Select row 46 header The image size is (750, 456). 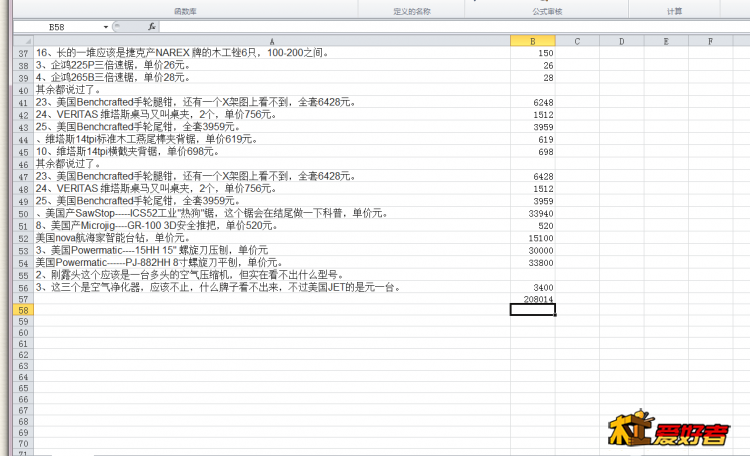(x=23, y=164)
